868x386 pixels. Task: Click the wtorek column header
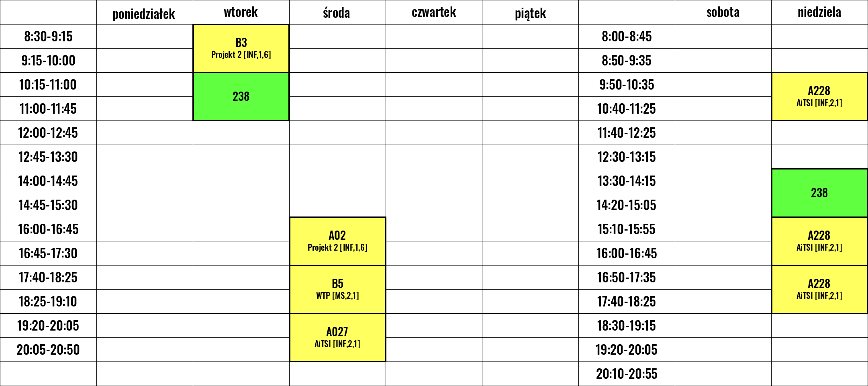point(241,12)
